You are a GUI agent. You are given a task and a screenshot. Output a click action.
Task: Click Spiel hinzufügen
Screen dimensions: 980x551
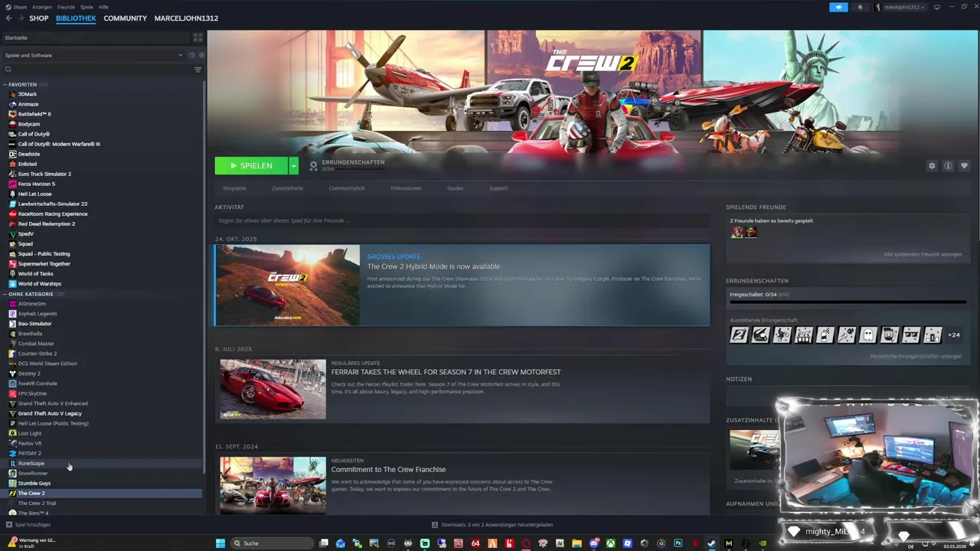pyautogui.click(x=28, y=525)
